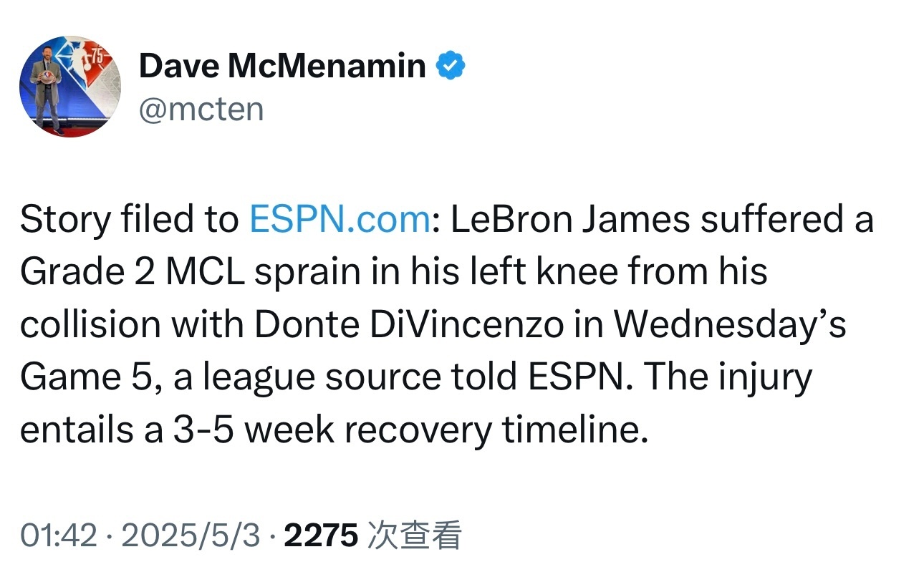
Task: Click the word "Wednesday's" in the tweet
Action: 731,325
